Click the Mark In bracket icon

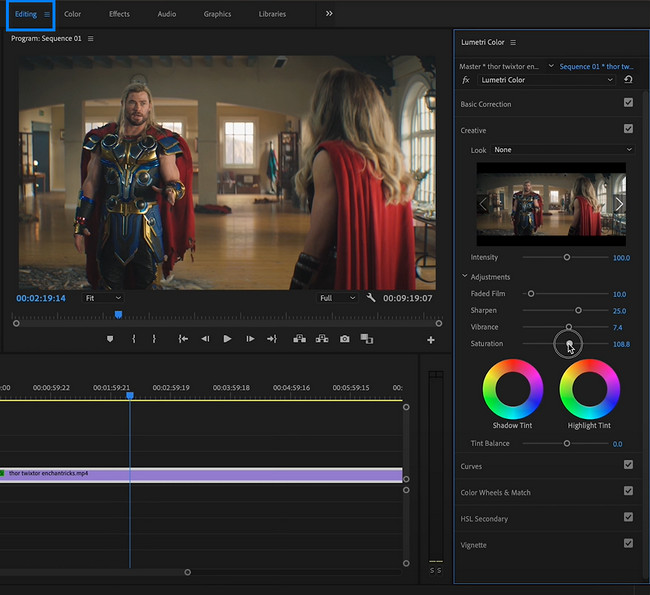(x=133, y=339)
